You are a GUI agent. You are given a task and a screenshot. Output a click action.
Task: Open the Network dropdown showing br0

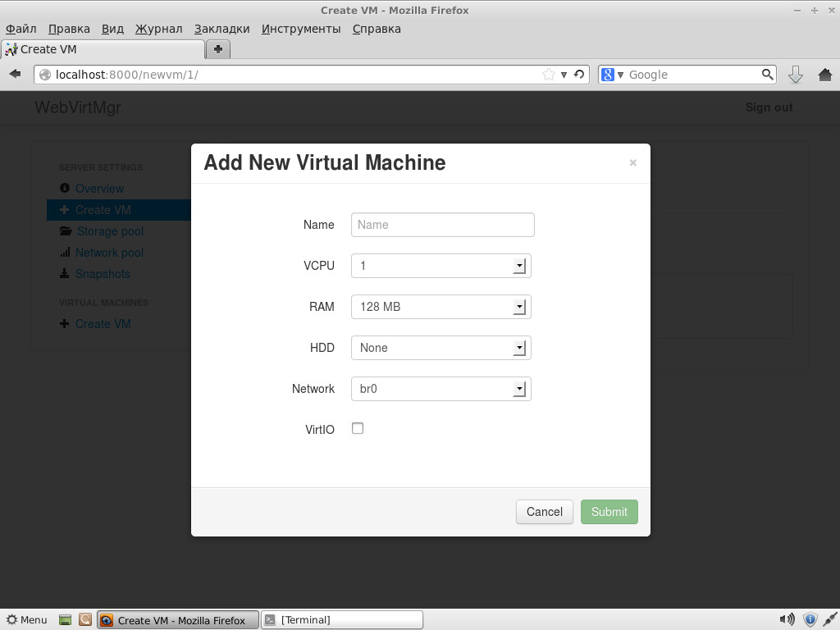[441, 389]
